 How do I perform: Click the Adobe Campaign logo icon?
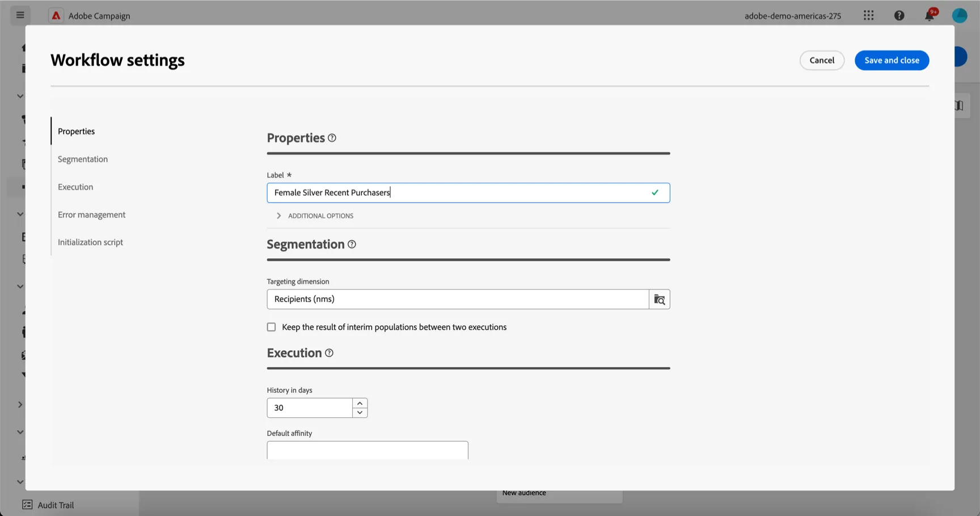coord(56,16)
